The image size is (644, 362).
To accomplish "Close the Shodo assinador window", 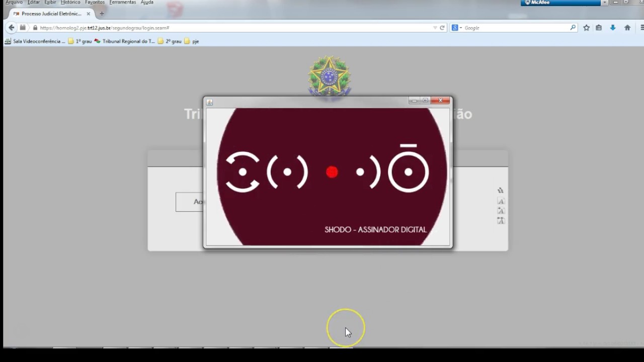I will point(441,101).
